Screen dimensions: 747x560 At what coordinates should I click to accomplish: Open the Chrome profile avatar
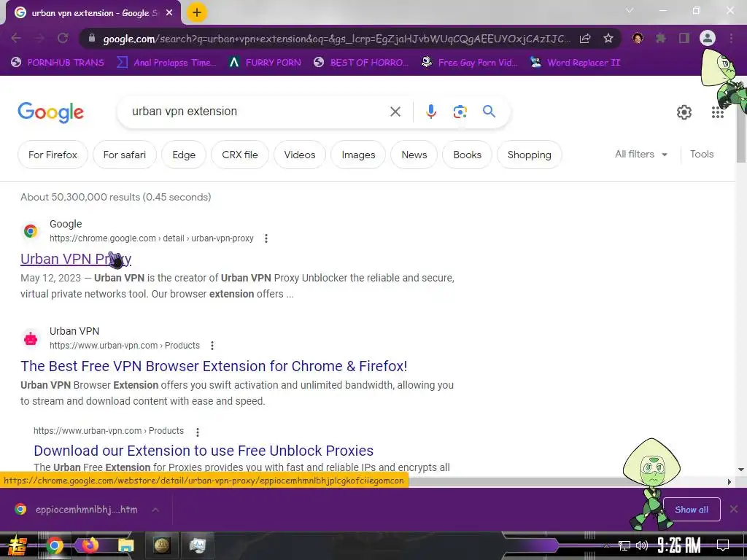tap(708, 38)
